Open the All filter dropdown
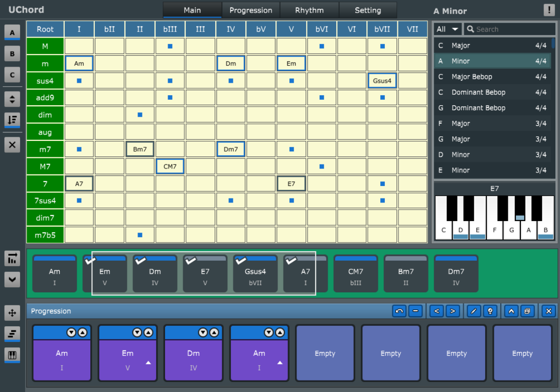The width and height of the screenshot is (560, 392). point(448,29)
